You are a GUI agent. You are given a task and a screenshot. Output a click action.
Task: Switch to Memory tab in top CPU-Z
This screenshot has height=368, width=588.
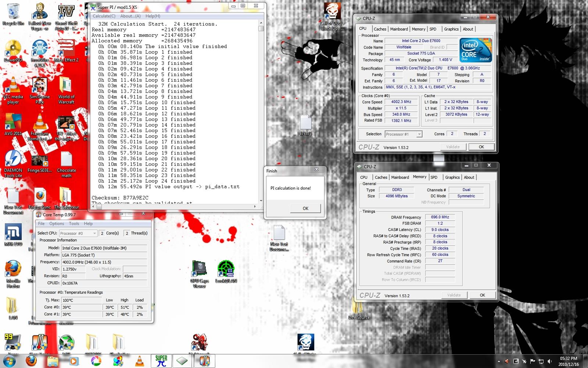[419, 29]
